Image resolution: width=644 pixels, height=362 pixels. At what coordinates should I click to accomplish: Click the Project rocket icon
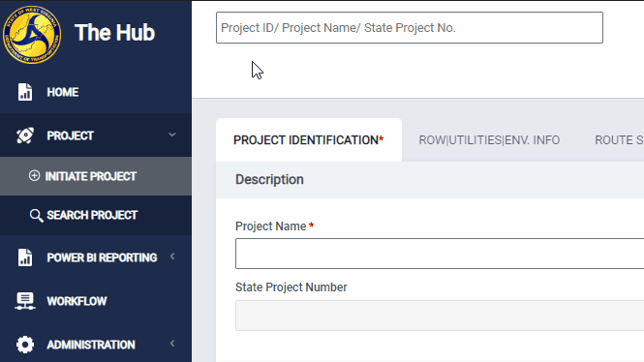[25, 136]
